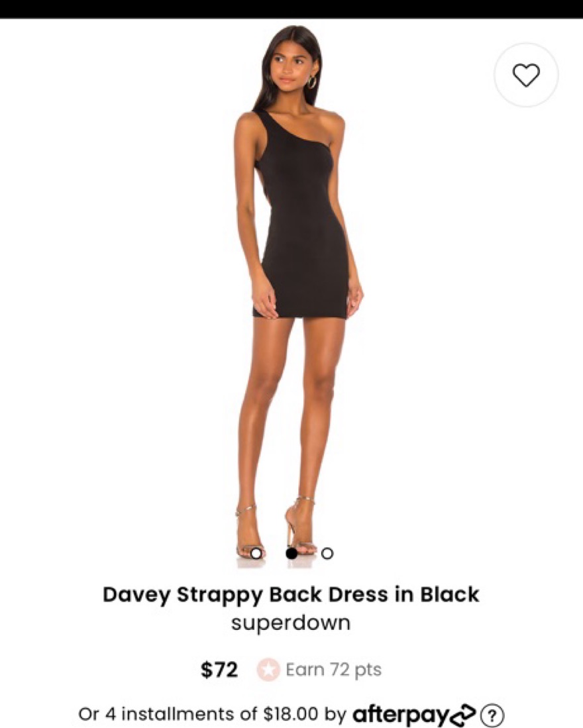
Task: Click the $72 price label
Action: tap(219, 670)
